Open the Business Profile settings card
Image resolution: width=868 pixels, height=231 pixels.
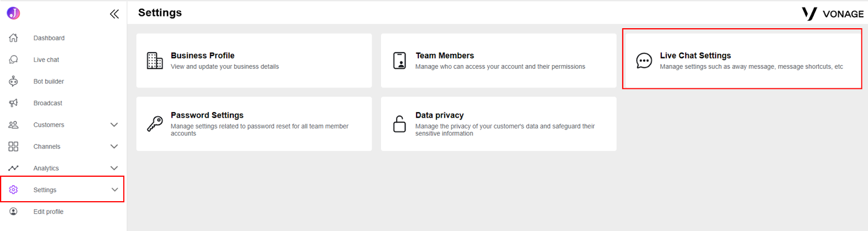pyautogui.click(x=254, y=61)
